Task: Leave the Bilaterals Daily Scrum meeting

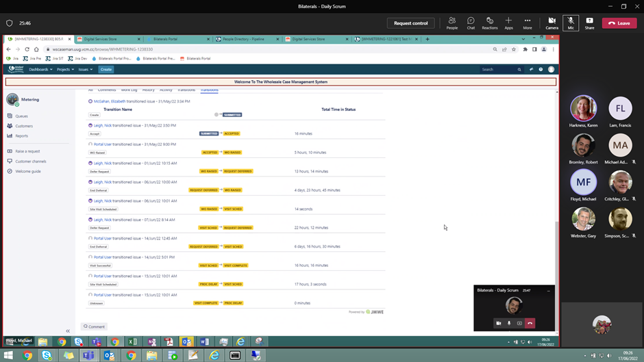Action: pos(619,23)
